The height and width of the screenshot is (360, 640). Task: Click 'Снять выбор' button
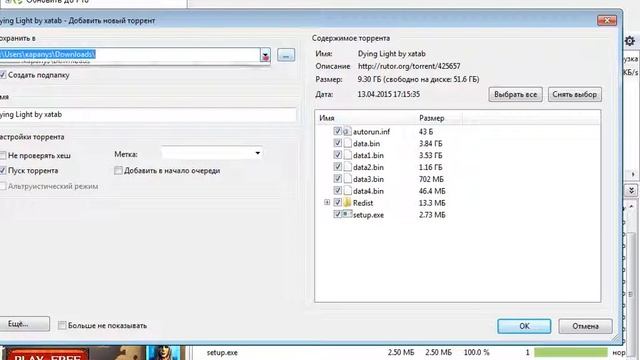574,94
